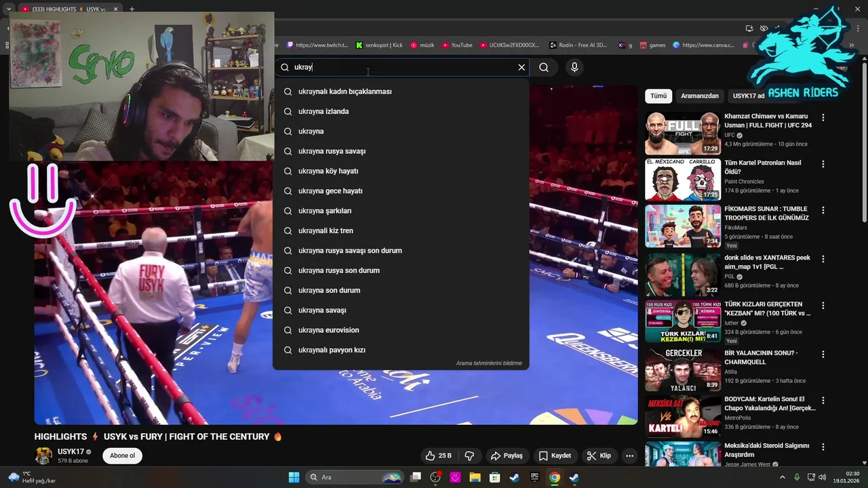Choose suggestion 'ukrayna son durum'
868x488 pixels.
pos(401,290)
